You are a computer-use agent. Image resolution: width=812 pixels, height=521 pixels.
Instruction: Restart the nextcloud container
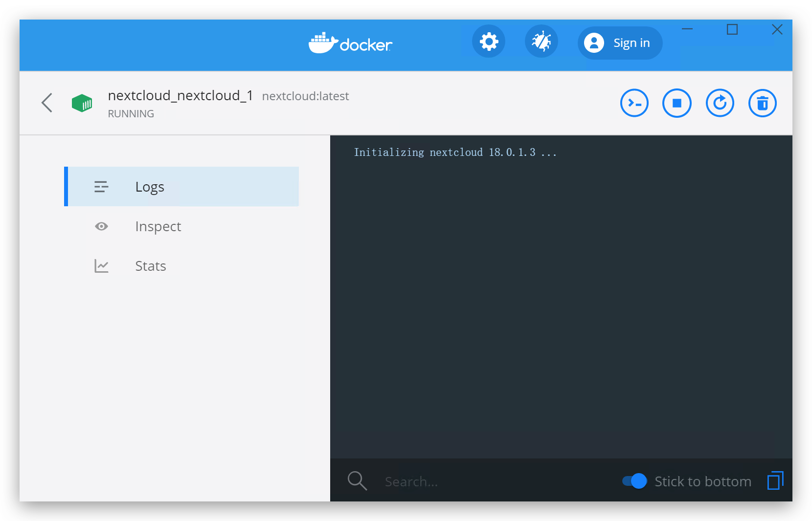(720, 103)
